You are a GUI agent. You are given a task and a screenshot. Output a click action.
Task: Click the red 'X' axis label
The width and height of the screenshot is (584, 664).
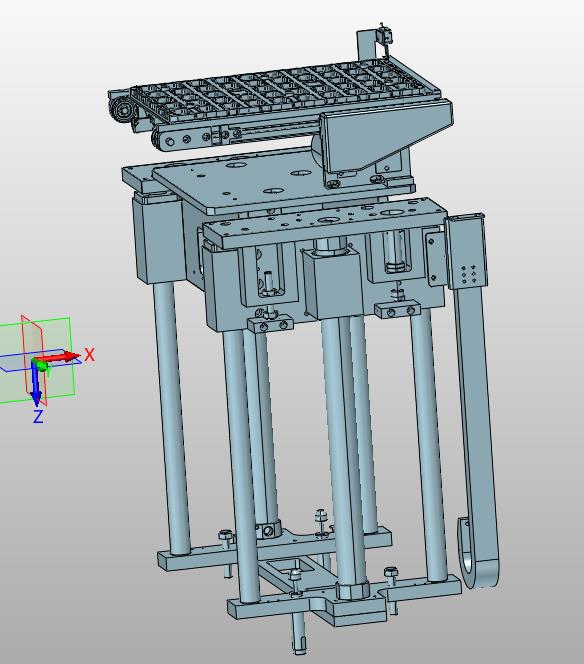pyautogui.click(x=89, y=354)
